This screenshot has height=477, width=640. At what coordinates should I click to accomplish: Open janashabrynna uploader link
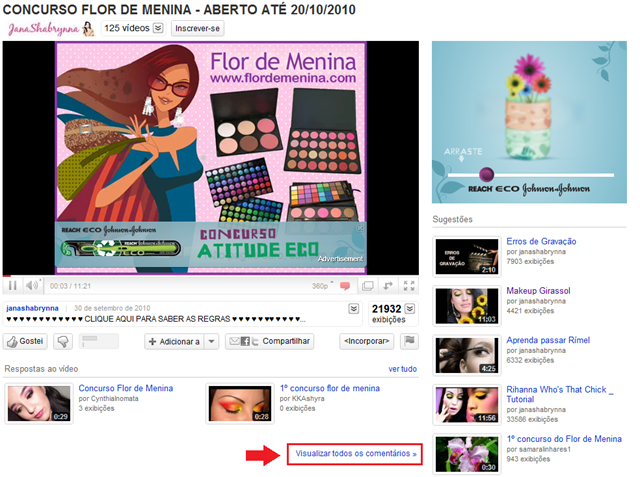click(x=32, y=308)
